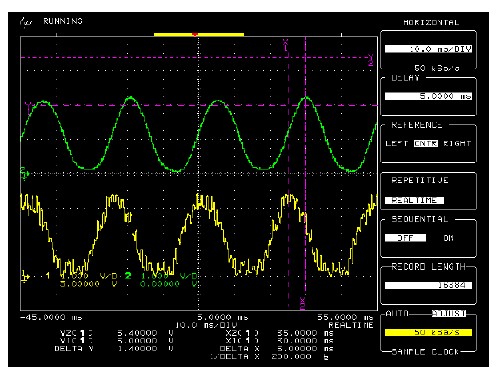499x376 pixels.
Task: Click the yellow acquisition memory bar
Action: click(x=199, y=34)
